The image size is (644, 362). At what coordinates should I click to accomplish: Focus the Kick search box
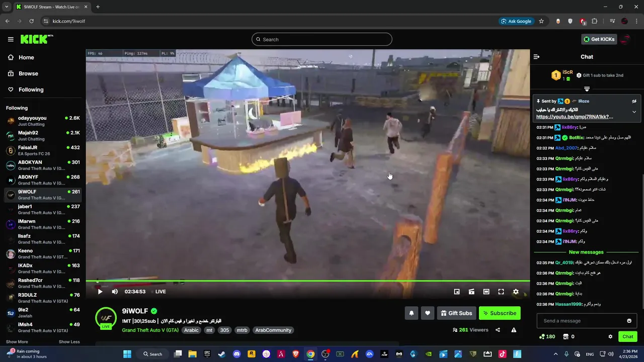(x=322, y=39)
